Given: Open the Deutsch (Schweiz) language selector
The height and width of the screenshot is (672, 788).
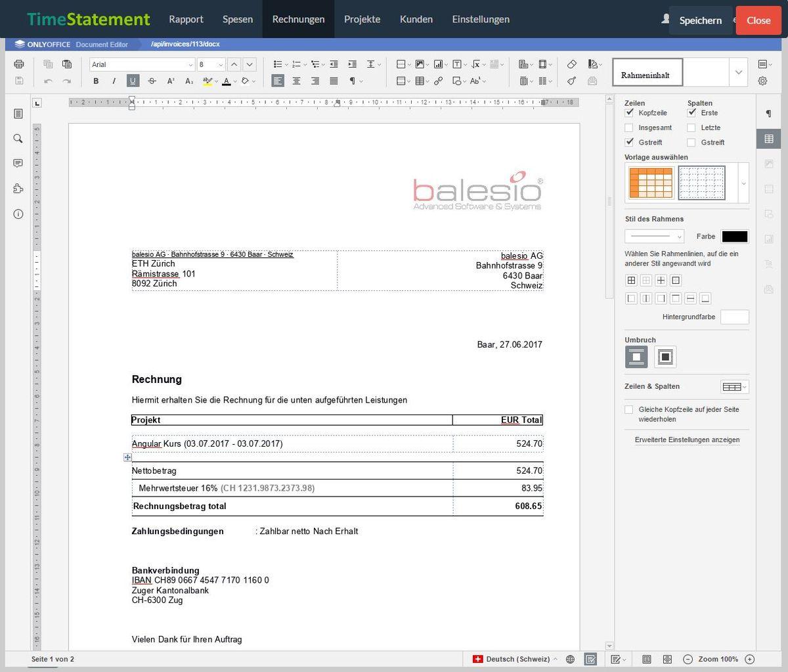Looking at the screenshot, I should point(515,659).
